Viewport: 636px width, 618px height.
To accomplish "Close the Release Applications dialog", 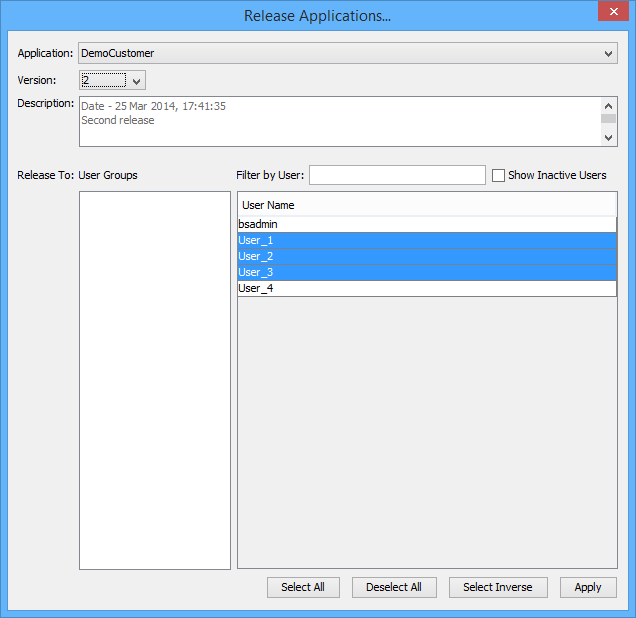I will pos(610,12).
